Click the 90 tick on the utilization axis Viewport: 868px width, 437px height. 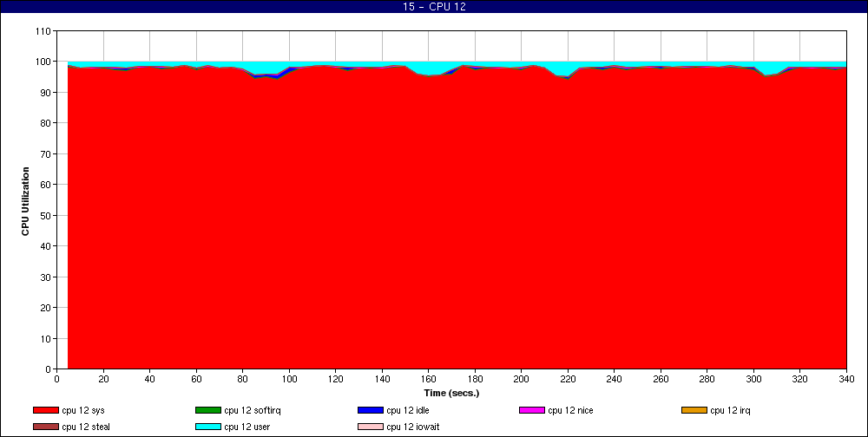pos(46,93)
